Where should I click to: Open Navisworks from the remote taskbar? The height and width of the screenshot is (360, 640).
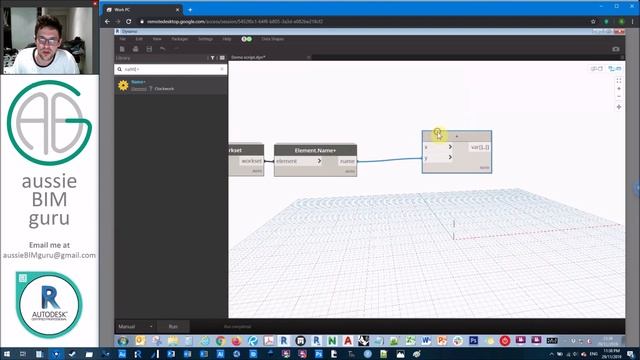click(x=332, y=340)
